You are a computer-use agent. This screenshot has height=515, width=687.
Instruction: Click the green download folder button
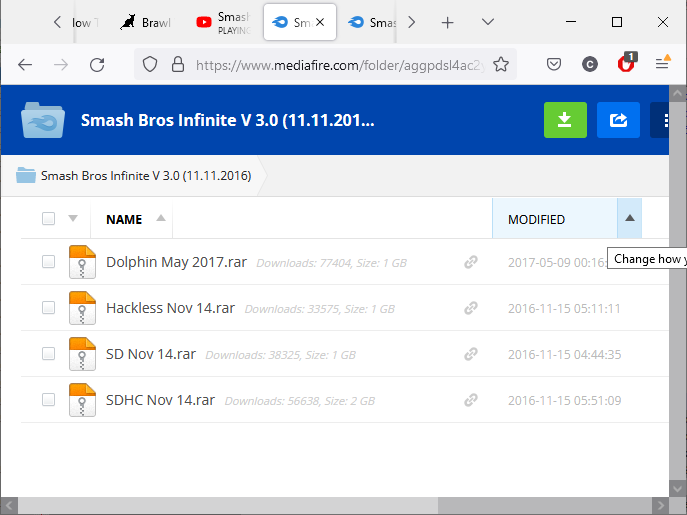565,120
